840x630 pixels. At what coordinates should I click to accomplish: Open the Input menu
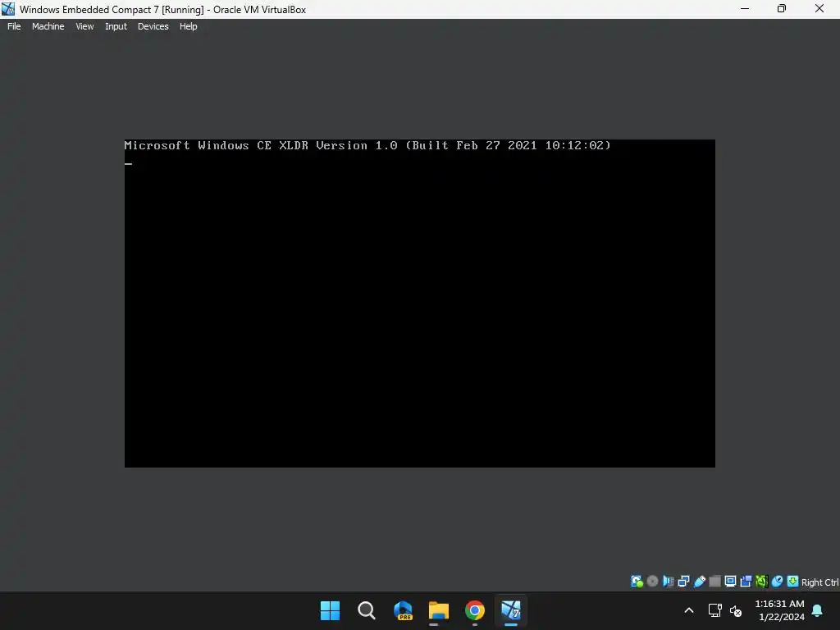(116, 26)
